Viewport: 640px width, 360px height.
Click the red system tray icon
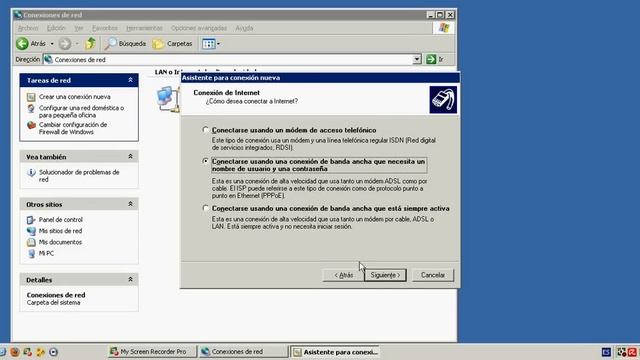tap(632, 352)
